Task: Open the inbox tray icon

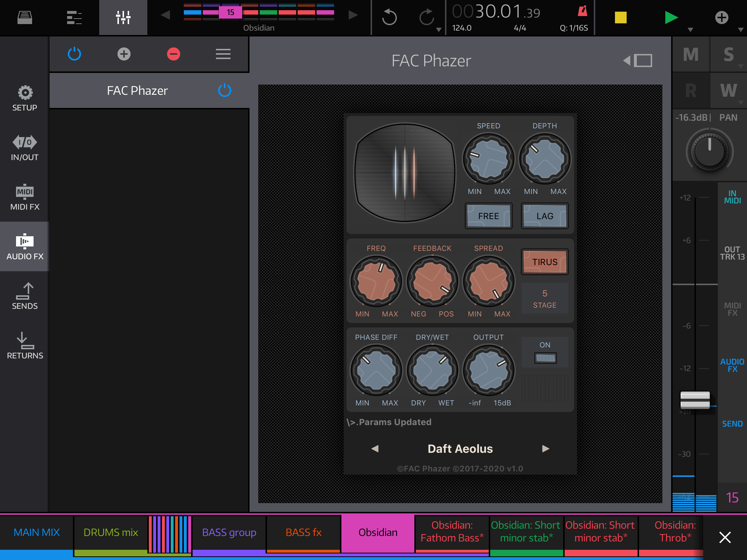Action: pos(25,17)
